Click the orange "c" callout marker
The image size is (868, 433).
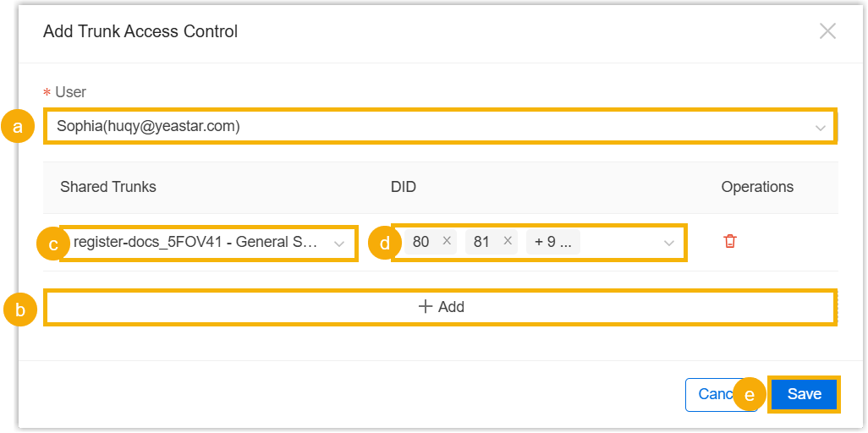[53, 244]
